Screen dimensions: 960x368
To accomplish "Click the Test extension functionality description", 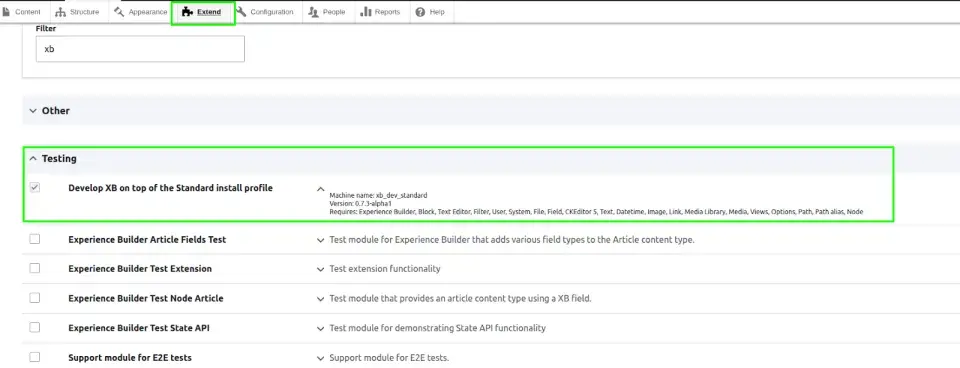I will pos(384,269).
